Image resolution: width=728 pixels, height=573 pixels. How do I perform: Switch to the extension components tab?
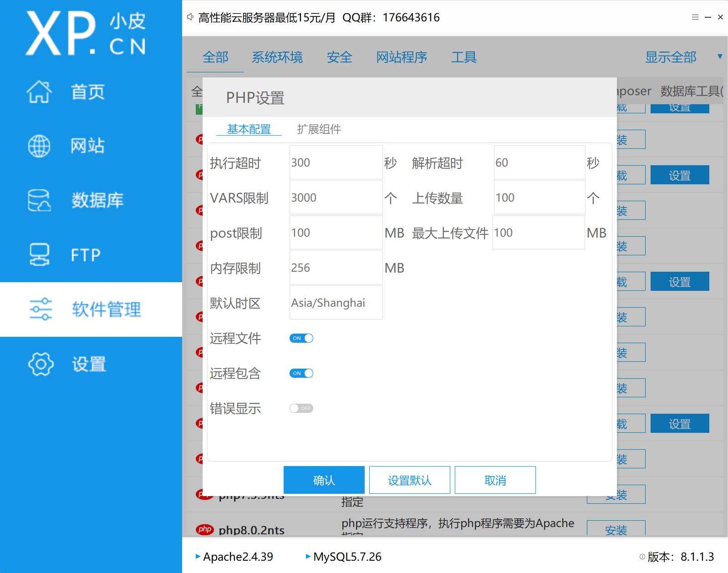click(319, 129)
